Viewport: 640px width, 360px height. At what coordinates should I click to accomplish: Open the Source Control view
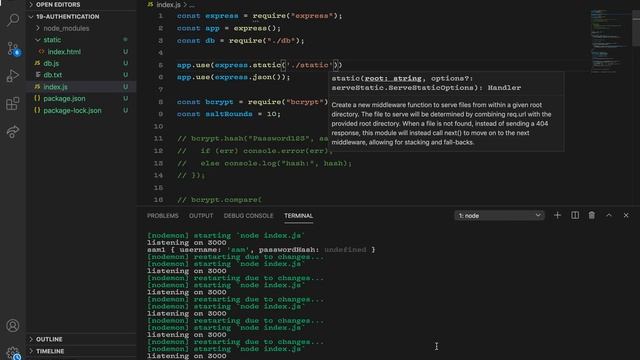coord(13,49)
